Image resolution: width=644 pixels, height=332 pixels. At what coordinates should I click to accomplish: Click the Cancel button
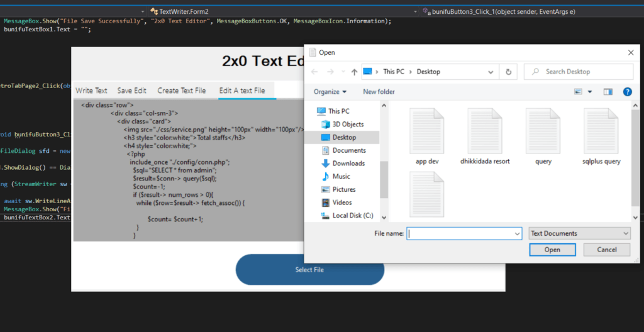[607, 250]
